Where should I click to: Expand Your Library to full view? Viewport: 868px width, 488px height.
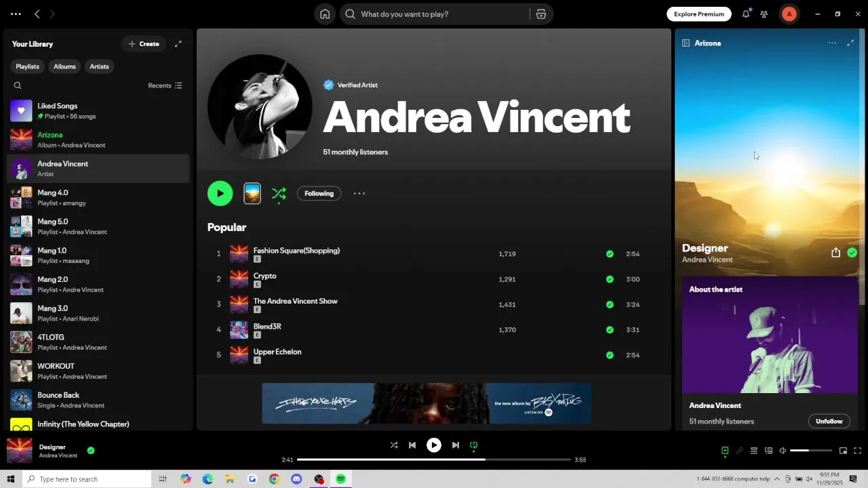(178, 44)
